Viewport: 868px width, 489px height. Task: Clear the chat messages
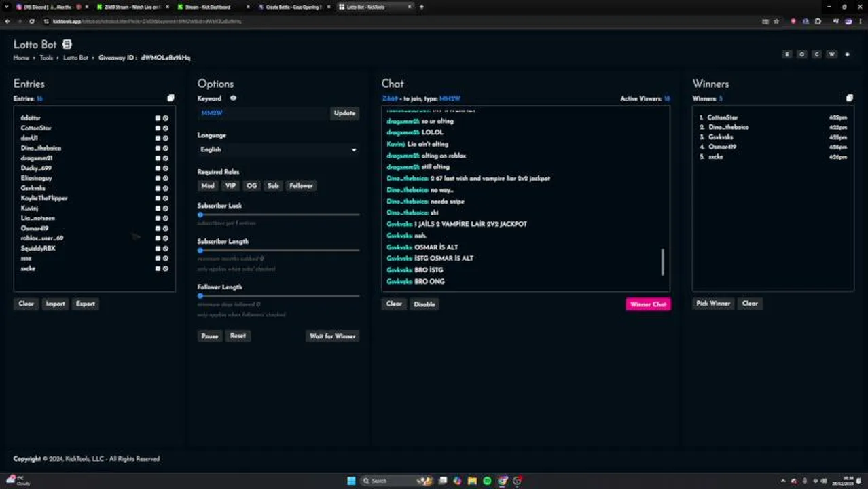click(x=394, y=304)
